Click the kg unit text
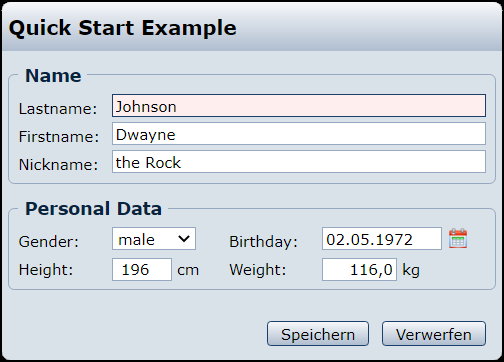 [411, 270]
